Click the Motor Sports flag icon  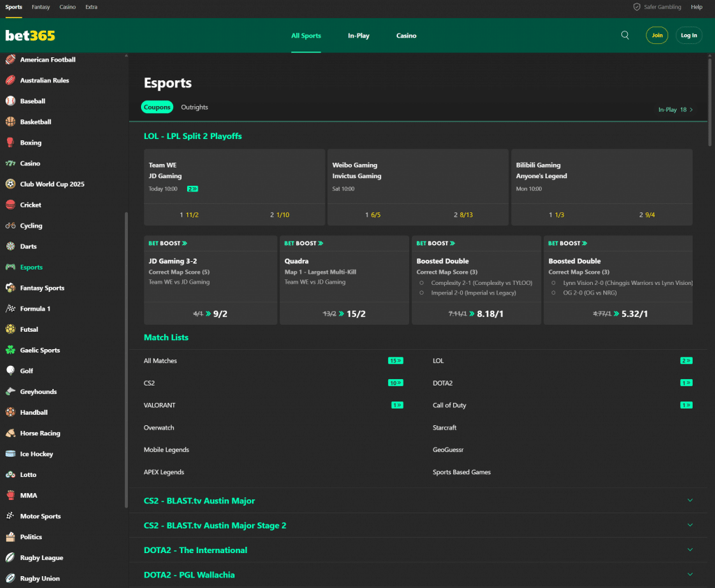pos(10,516)
